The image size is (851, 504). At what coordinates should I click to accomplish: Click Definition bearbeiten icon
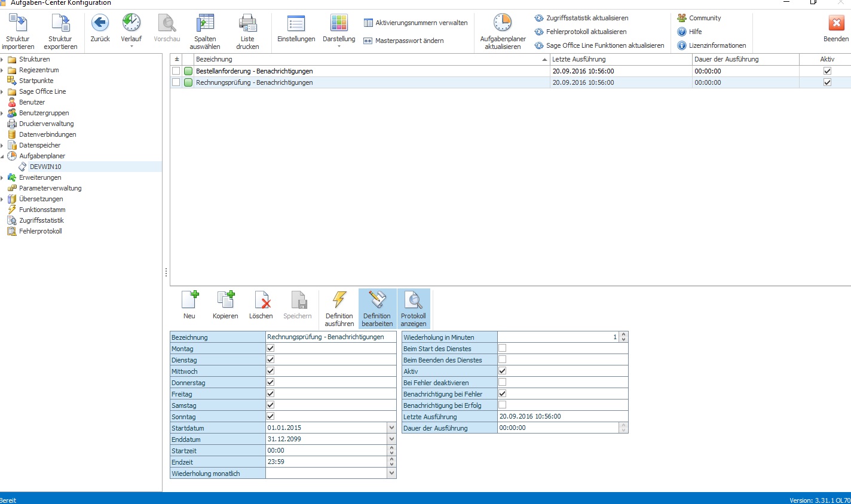pyautogui.click(x=377, y=300)
